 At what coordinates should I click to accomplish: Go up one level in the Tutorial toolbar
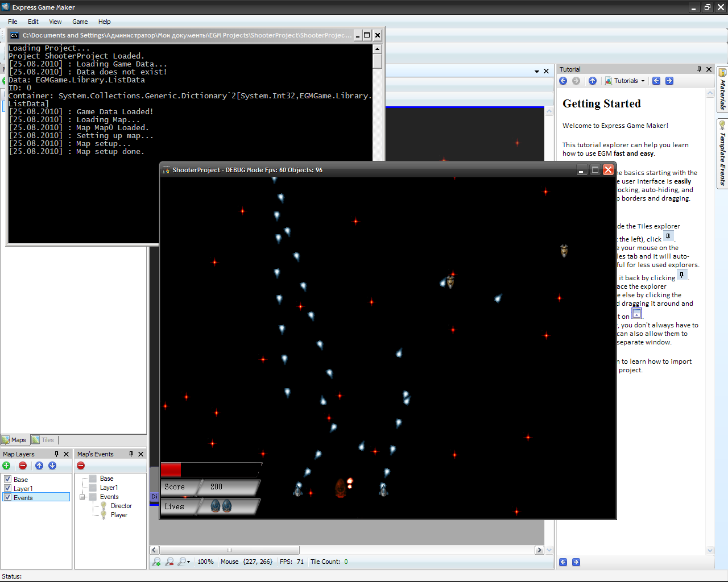[x=593, y=81]
